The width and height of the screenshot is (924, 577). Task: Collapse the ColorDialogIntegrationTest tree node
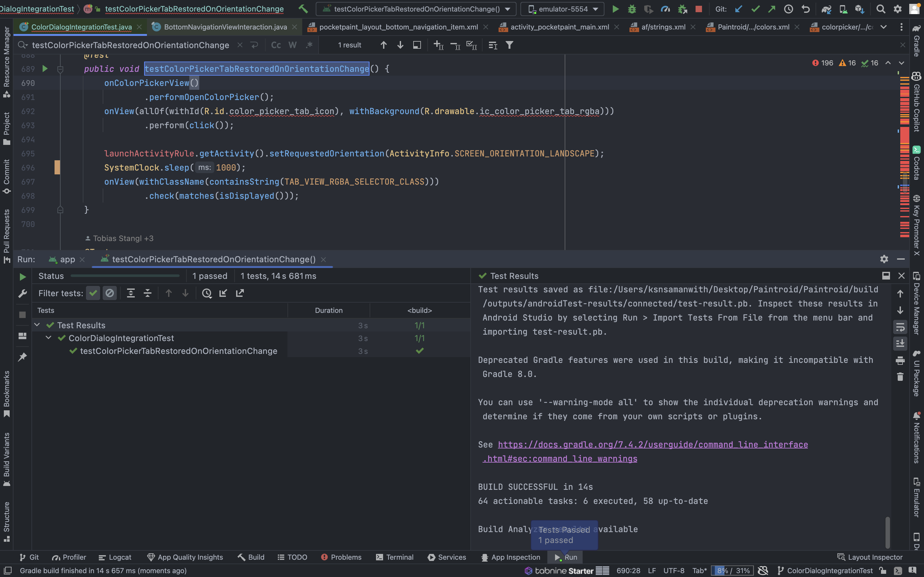(x=48, y=338)
